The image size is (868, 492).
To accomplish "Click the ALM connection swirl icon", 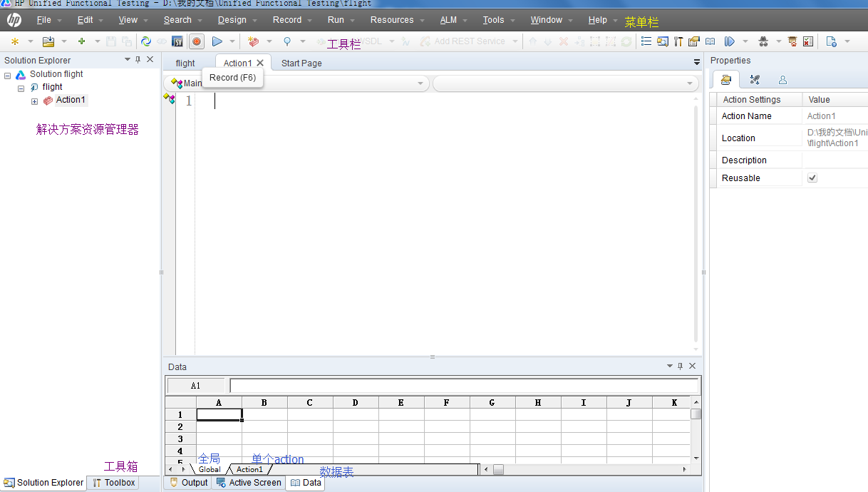I will [146, 41].
